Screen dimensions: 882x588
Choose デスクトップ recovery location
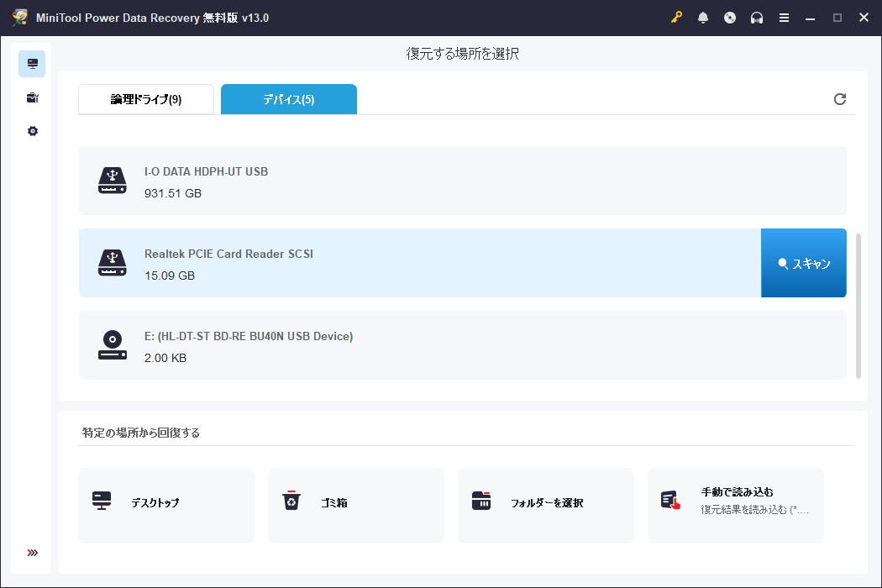pos(166,506)
